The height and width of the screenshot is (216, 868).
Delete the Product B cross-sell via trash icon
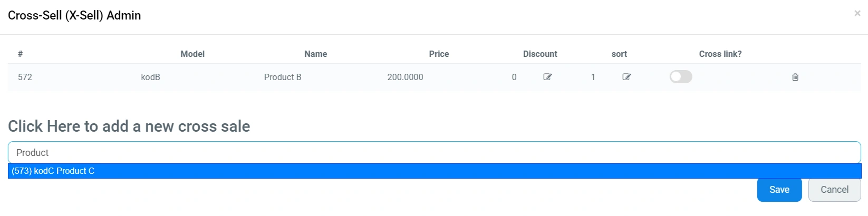pos(795,77)
